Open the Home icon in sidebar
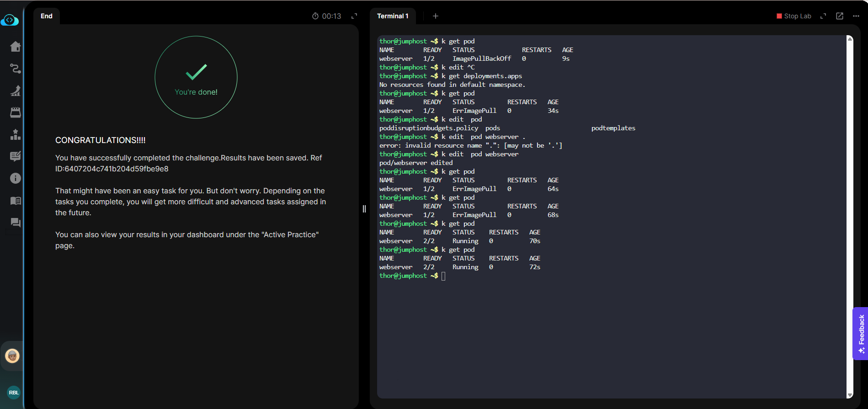868x409 pixels. (16, 47)
